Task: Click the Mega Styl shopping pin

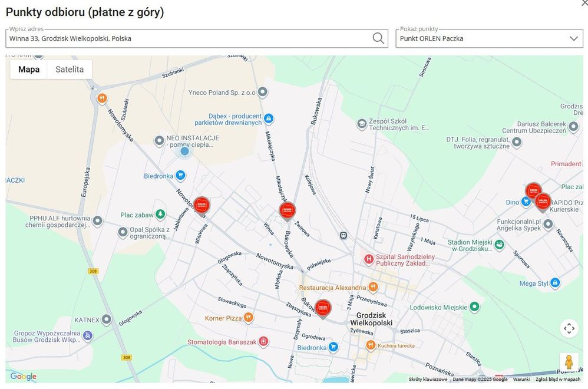Action: coord(556,283)
